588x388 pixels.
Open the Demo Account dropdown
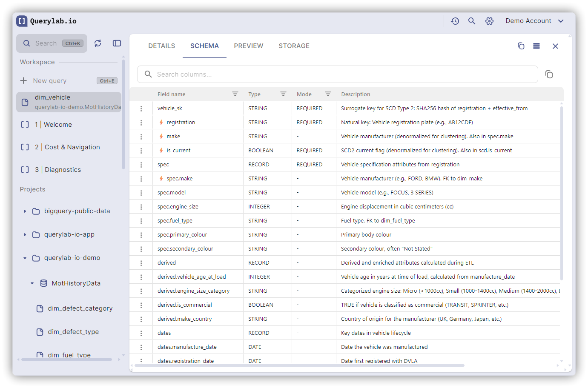pos(534,21)
